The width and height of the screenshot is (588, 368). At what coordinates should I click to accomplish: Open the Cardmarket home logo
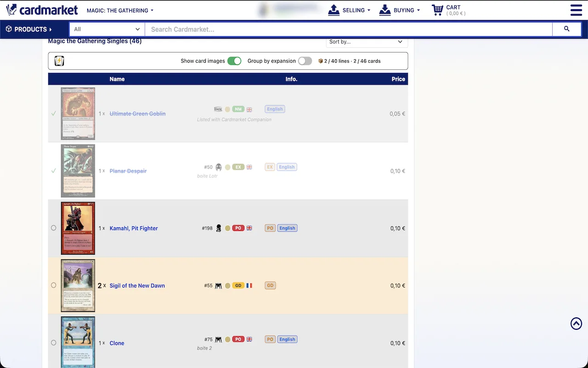[42, 10]
